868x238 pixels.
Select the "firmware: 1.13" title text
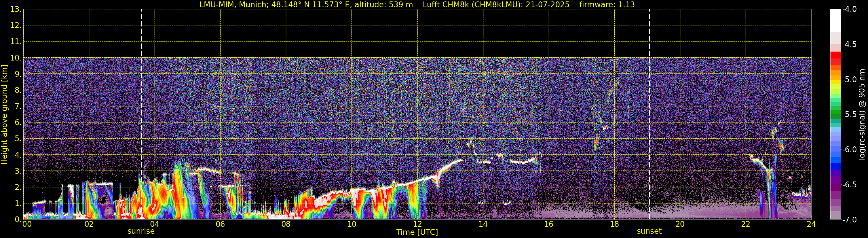pos(607,5)
